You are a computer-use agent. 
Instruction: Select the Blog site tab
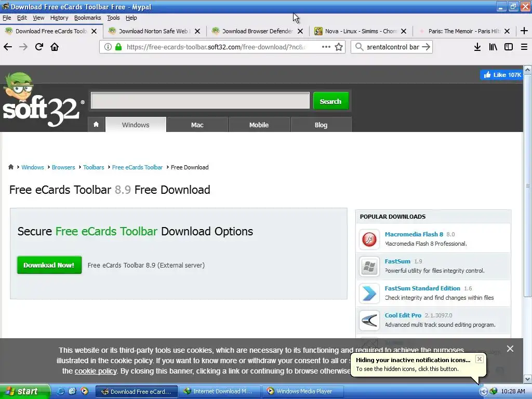tap(321, 125)
